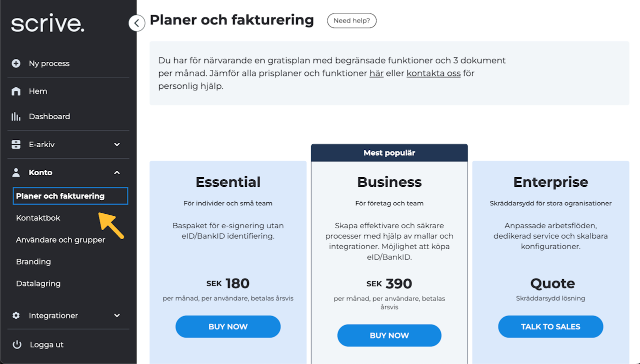
Task: Open the Datalagring page
Action: 38,284
